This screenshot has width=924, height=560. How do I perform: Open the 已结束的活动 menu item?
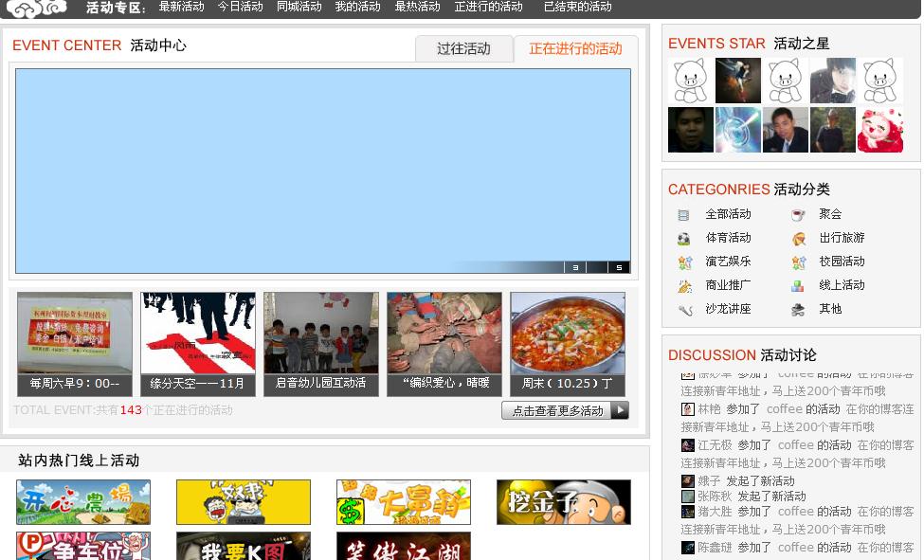(x=577, y=7)
